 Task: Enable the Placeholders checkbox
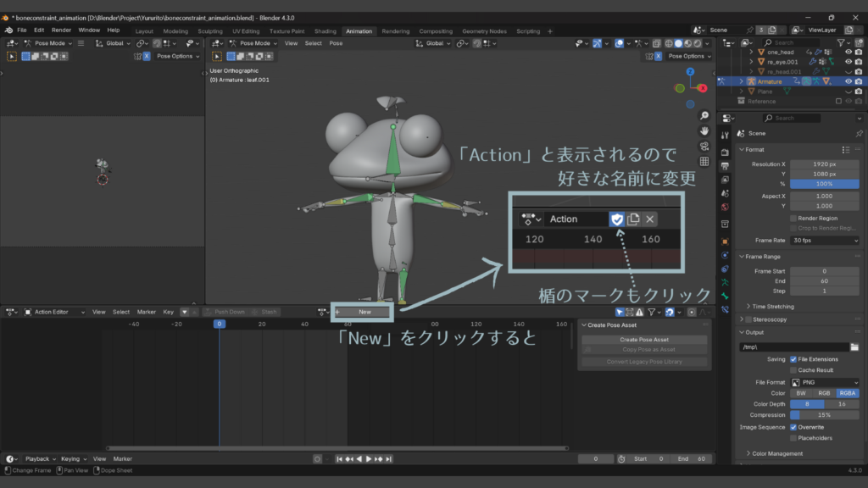coord(793,438)
